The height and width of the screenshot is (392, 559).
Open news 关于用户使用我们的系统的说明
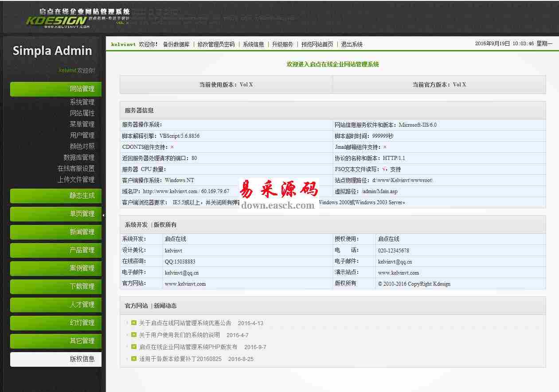click(180, 335)
